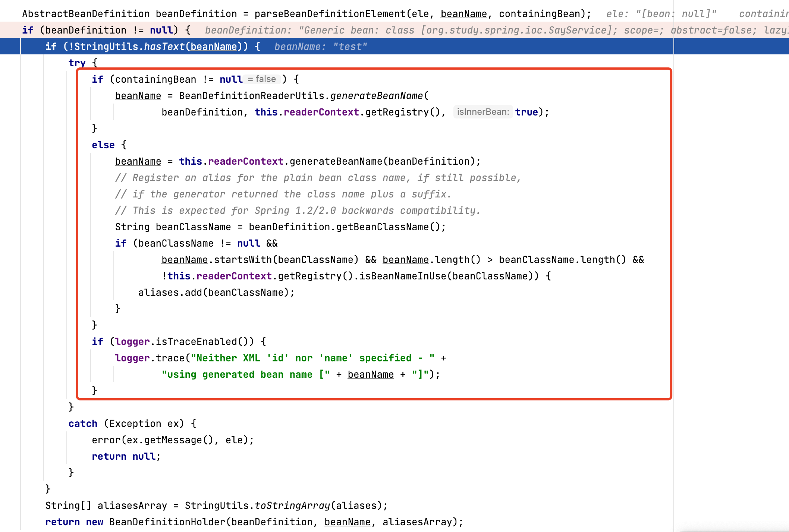
Task: Click the else keyword
Action: [103, 145]
